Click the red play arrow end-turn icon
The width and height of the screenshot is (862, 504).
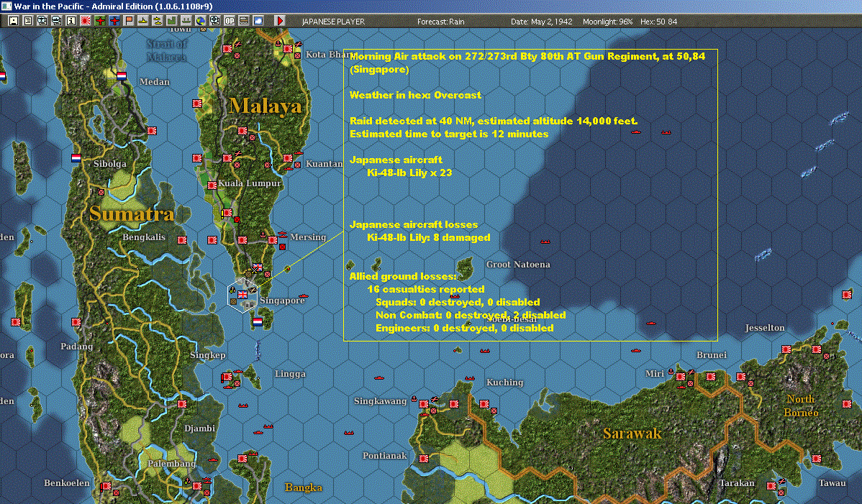click(279, 21)
